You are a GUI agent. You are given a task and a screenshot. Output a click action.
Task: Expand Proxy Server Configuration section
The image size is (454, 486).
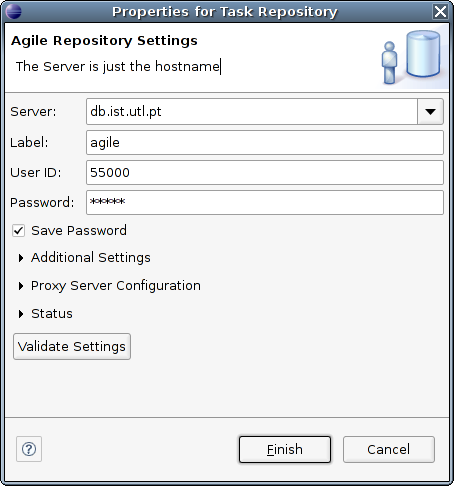pyautogui.click(x=21, y=286)
